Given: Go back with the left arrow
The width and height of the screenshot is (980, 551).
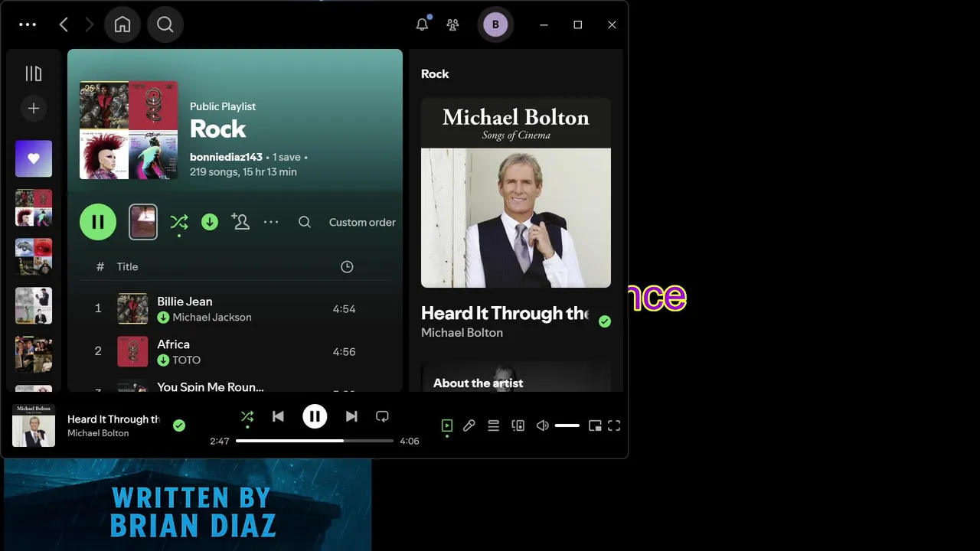Looking at the screenshot, I should (x=64, y=24).
